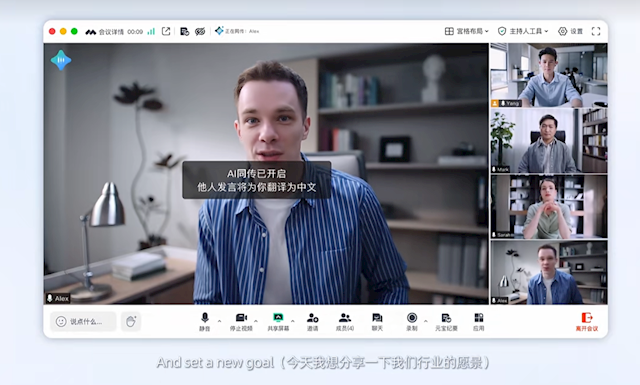The image size is (640, 385).
Task: Mute the microphone (静音)
Action: pyautogui.click(x=204, y=322)
